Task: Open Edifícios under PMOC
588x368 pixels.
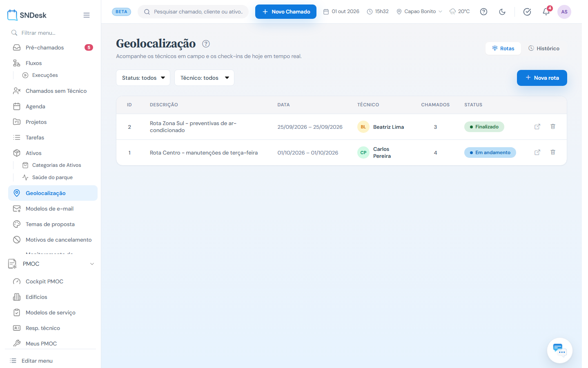Action: pyautogui.click(x=53, y=297)
